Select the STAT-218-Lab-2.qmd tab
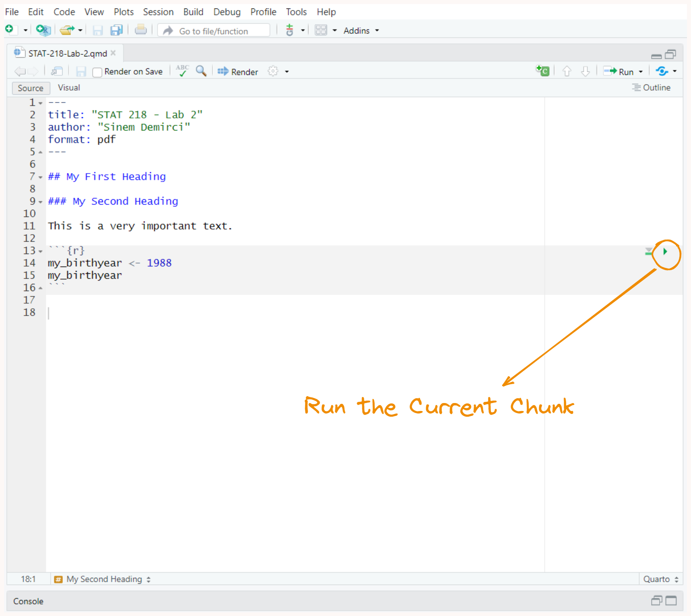691x616 pixels. [67, 54]
